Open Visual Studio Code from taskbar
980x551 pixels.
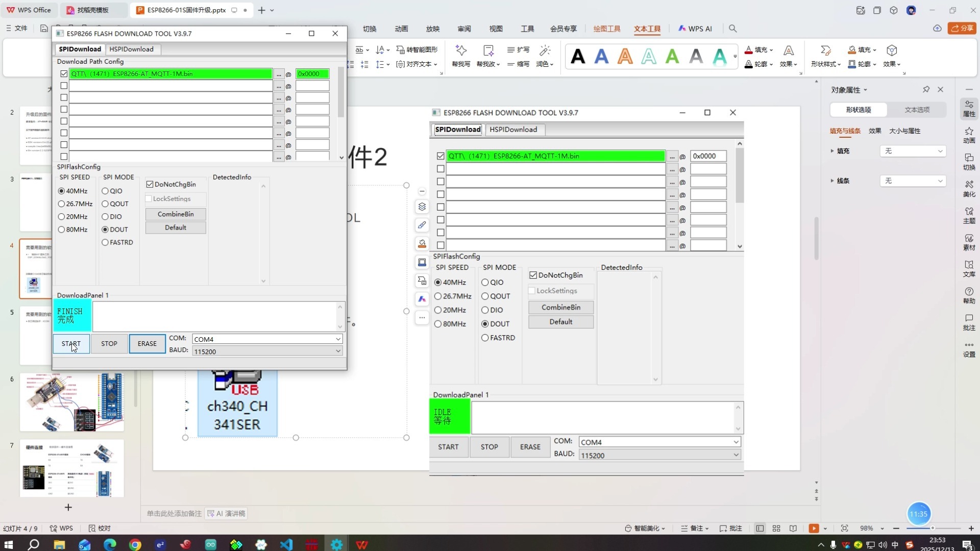(286, 544)
